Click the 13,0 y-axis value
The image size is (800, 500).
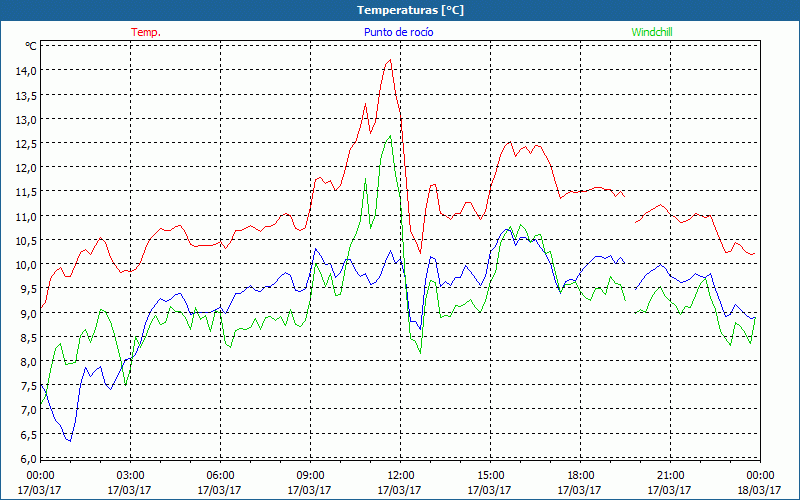point(26,120)
